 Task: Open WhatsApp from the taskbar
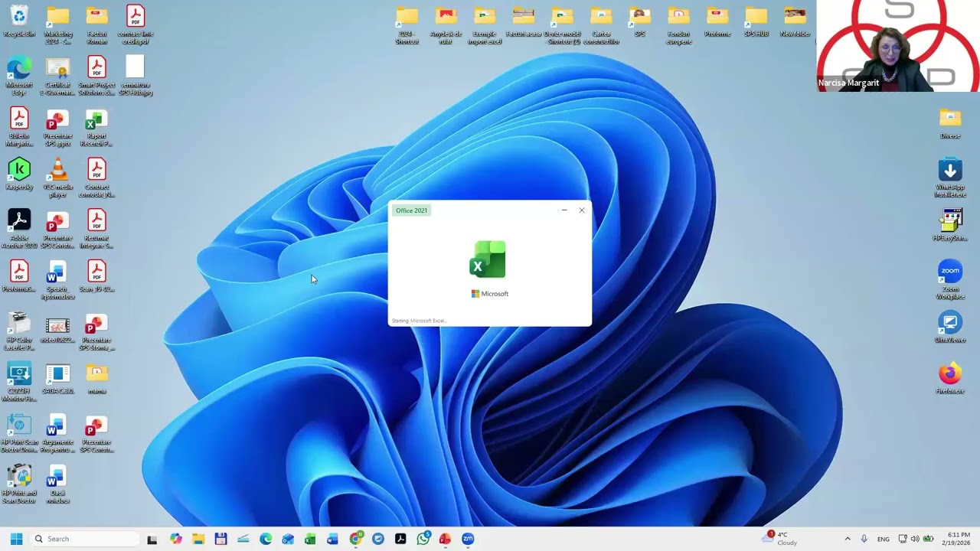point(423,539)
